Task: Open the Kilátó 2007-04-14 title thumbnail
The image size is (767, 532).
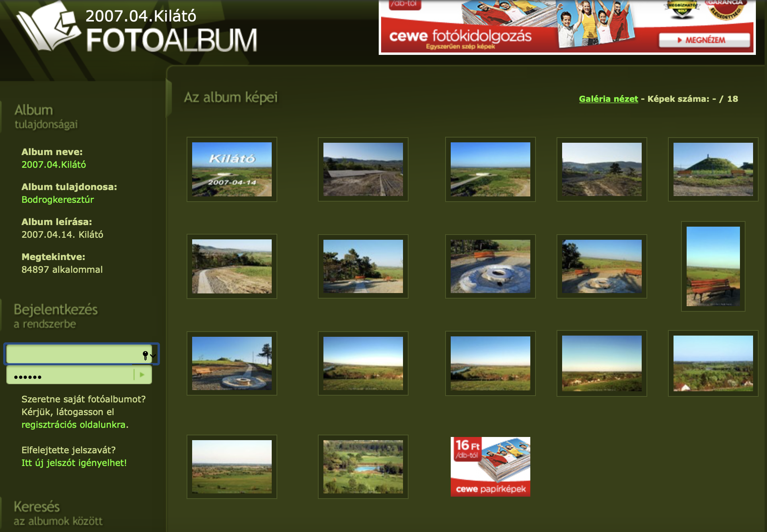Action: pos(232,169)
